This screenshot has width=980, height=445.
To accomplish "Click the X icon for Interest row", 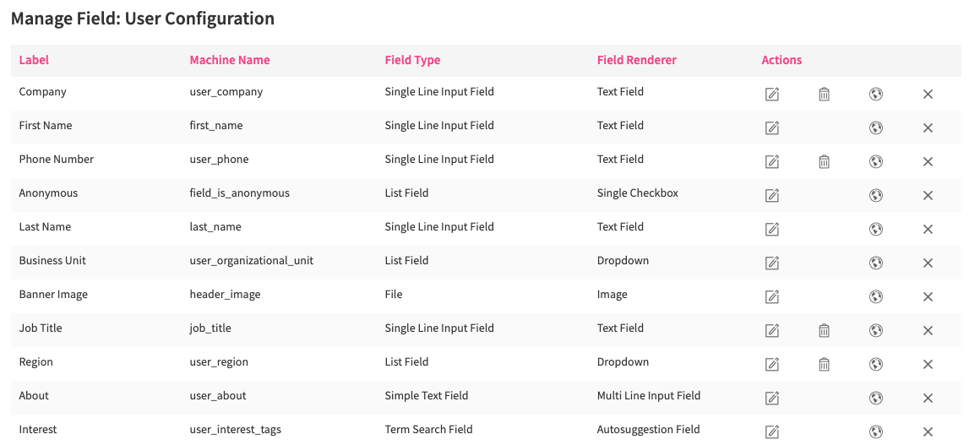I will [x=928, y=431].
